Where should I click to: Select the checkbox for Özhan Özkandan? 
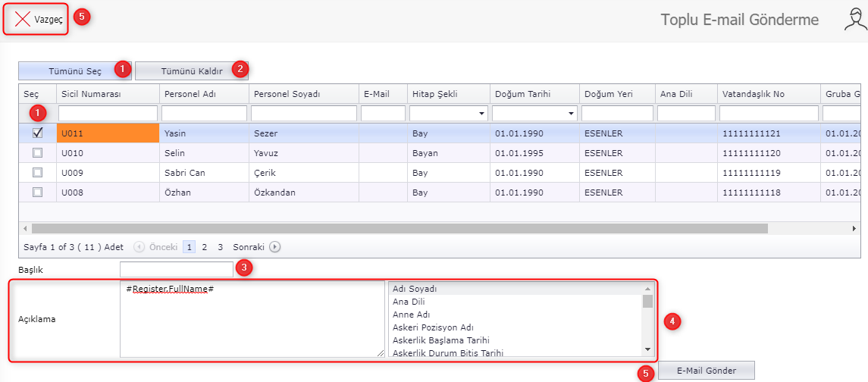pyautogui.click(x=37, y=193)
